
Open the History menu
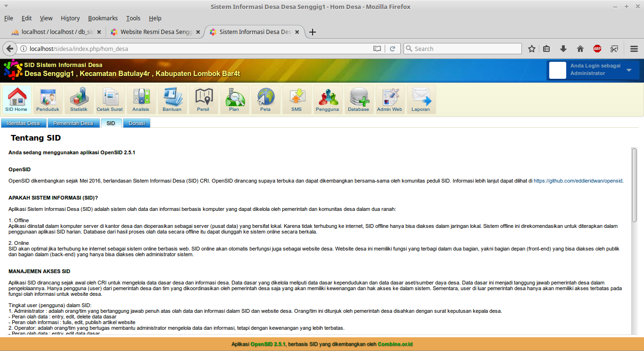click(x=70, y=18)
